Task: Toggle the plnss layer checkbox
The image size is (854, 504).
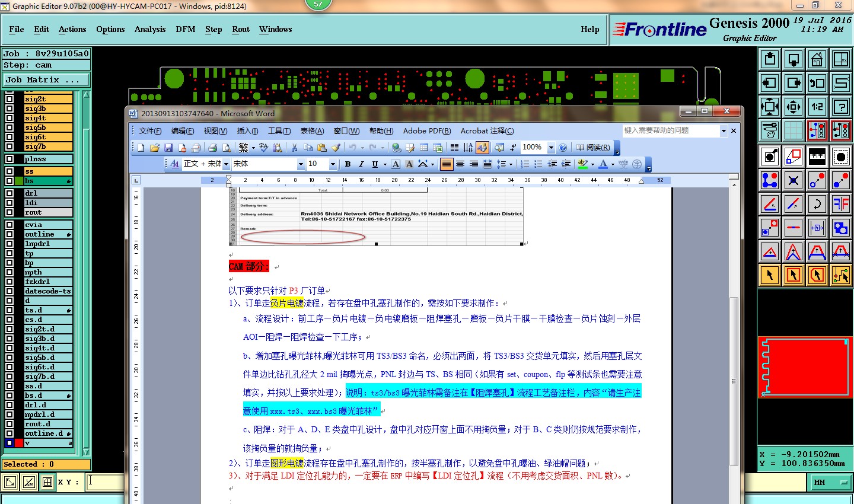Action: pyautogui.click(x=9, y=159)
